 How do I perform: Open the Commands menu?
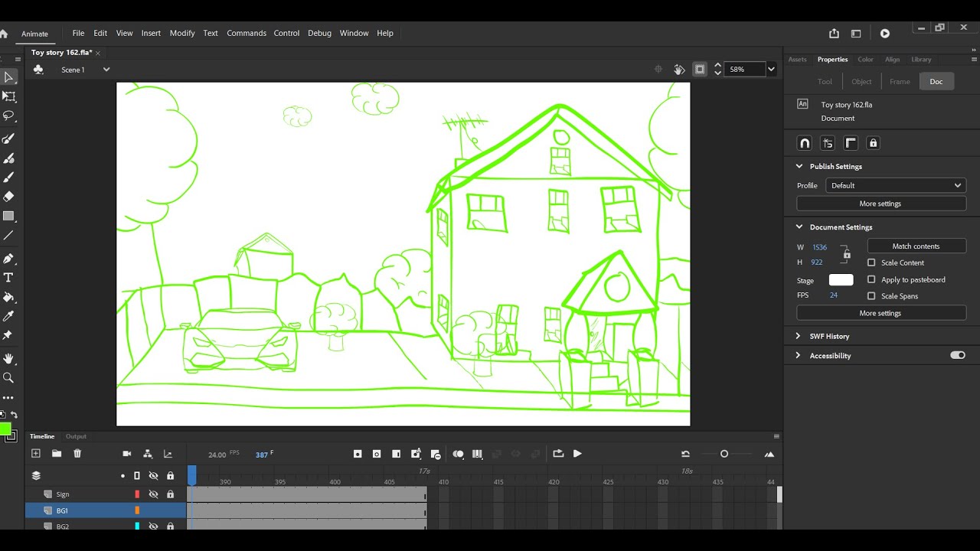pyautogui.click(x=247, y=34)
